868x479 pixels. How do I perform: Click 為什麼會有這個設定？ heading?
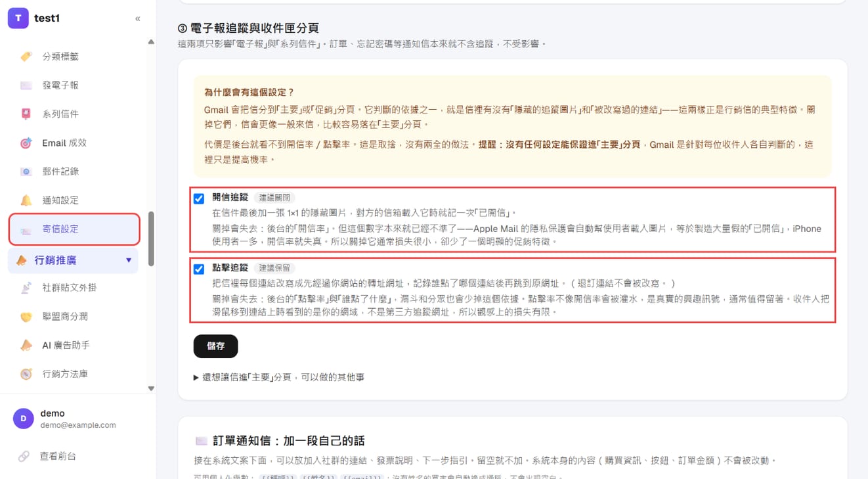click(x=250, y=93)
